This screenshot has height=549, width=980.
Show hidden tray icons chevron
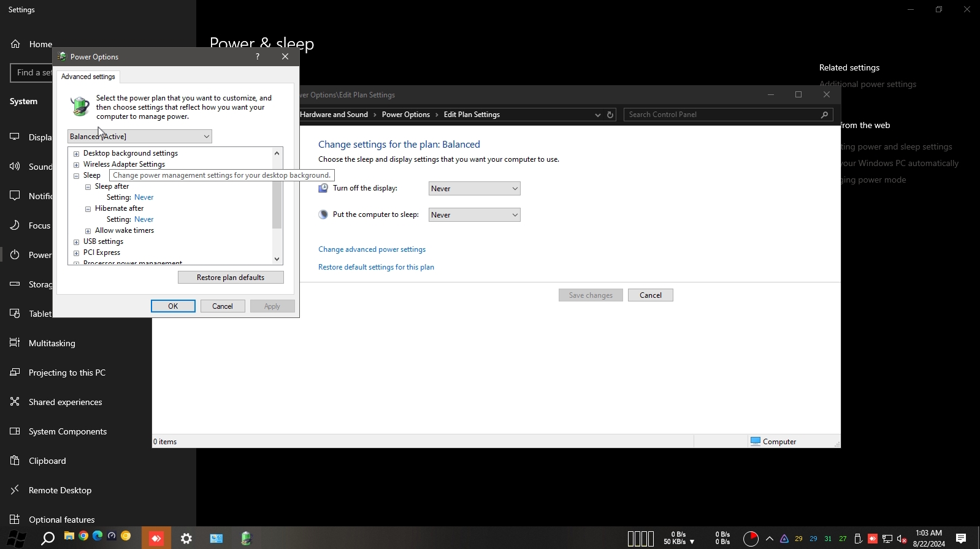tap(769, 539)
